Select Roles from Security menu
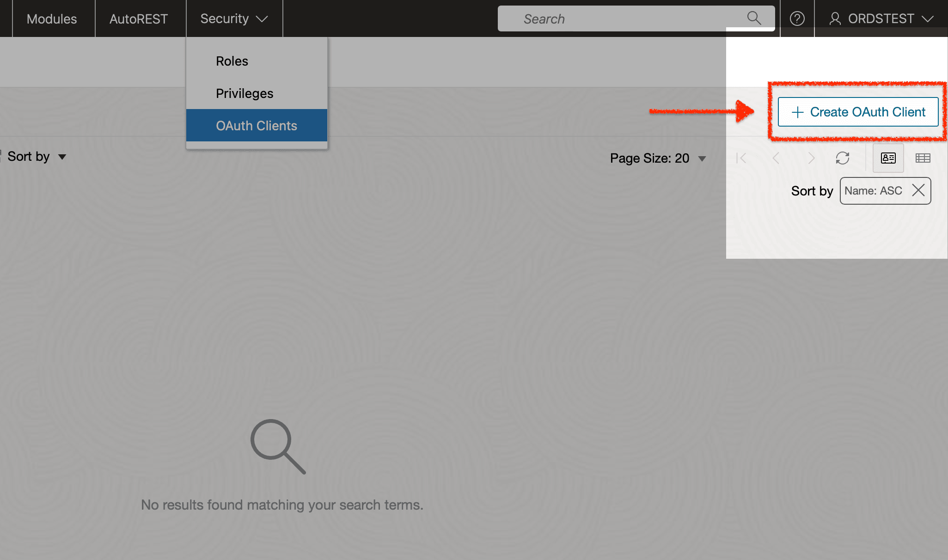 tap(232, 61)
